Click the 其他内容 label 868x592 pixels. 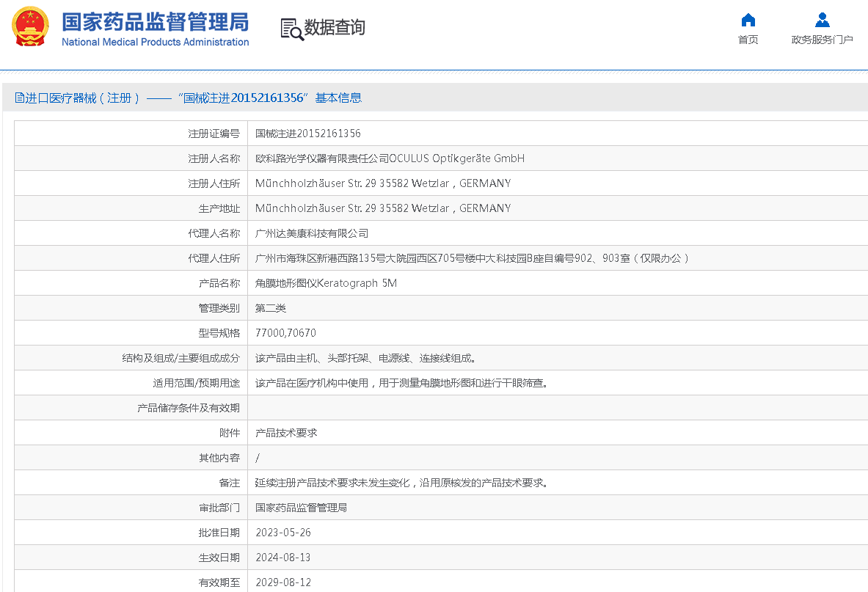pos(219,458)
